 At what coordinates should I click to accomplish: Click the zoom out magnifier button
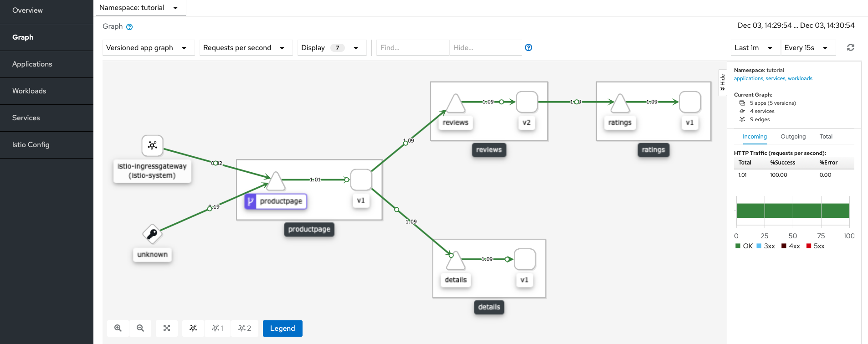pyautogui.click(x=140, y=328)
